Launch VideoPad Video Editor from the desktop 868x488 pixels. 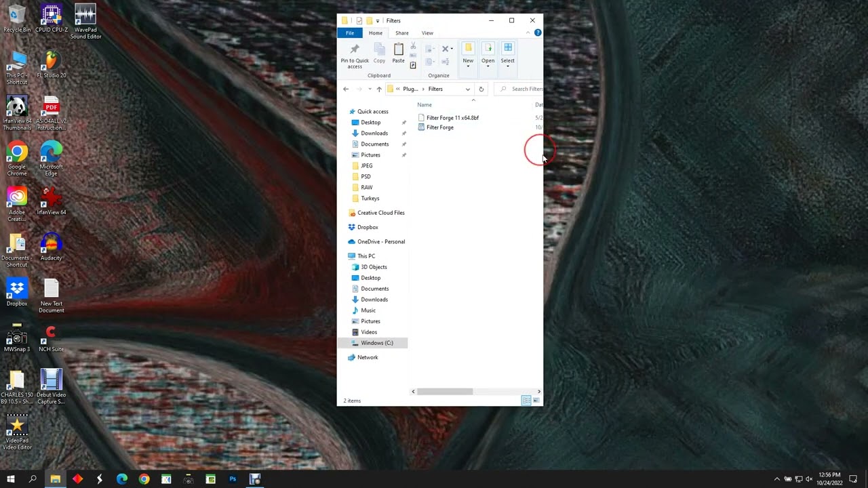pyautogui.click(x=17, y=432)
